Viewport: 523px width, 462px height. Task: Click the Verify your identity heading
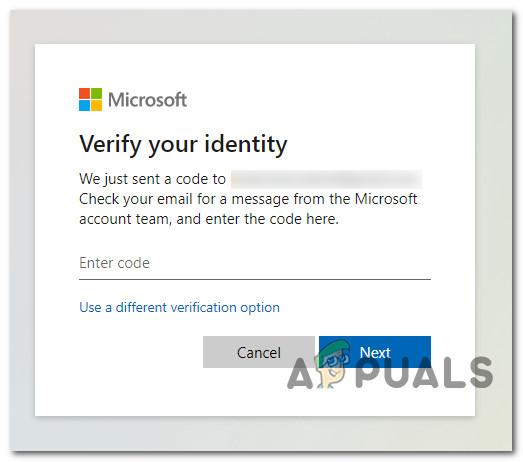183,145
